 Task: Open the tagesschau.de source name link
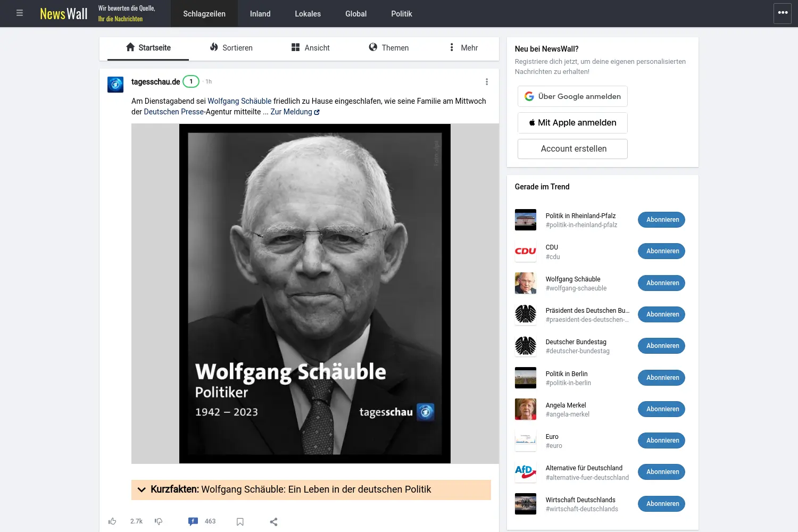156,82
